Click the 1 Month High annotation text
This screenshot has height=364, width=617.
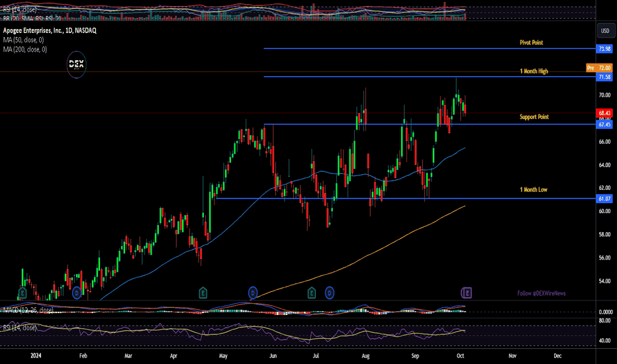(534, 71)
